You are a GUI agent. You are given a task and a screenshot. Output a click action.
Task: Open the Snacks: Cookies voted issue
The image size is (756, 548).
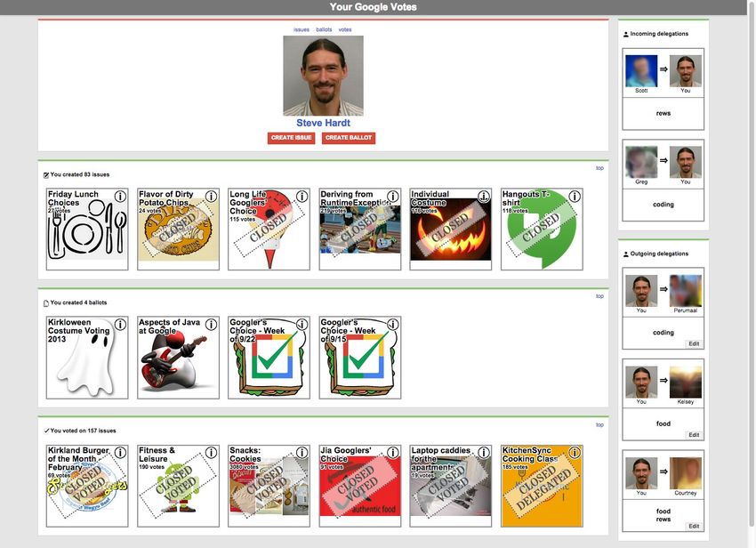pyautogui.click(x=269, y=486)
